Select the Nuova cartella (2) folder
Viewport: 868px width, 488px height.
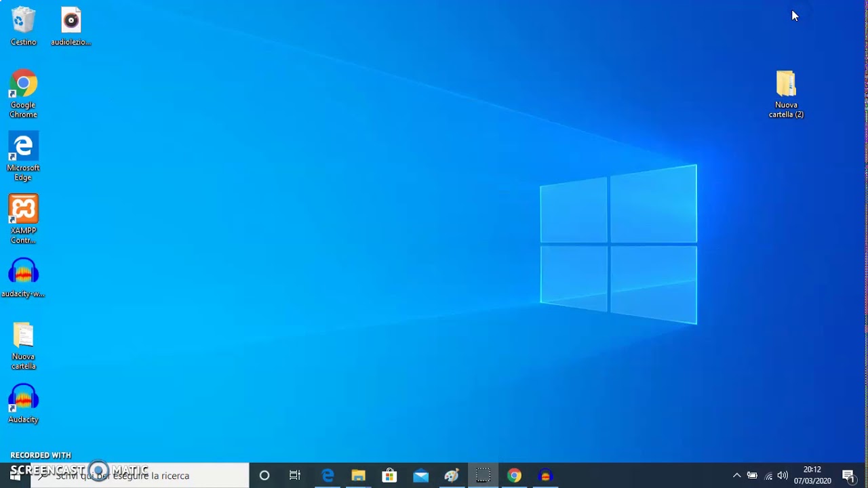click(x=786, y=94)
